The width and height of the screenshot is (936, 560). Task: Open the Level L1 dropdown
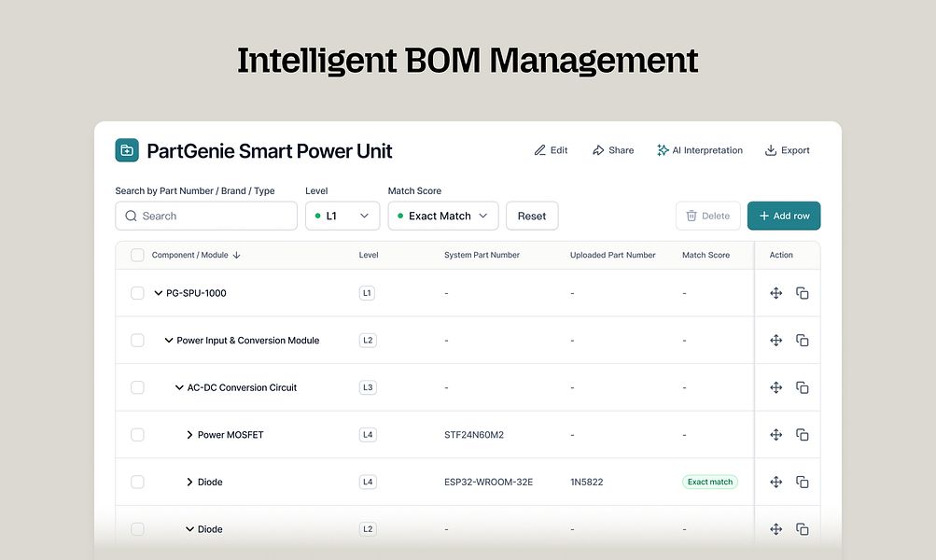pyautogui.click(x=342, y=216)
